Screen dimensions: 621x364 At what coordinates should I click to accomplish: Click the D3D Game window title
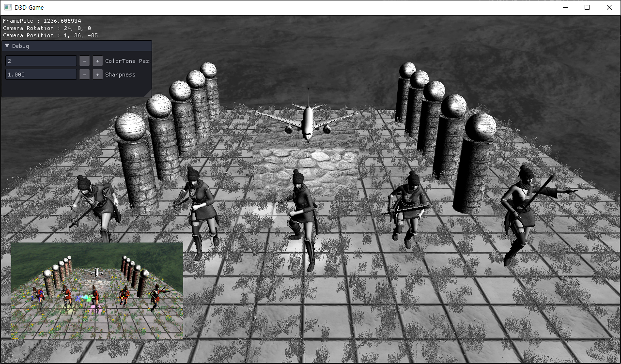click(29, 7)
